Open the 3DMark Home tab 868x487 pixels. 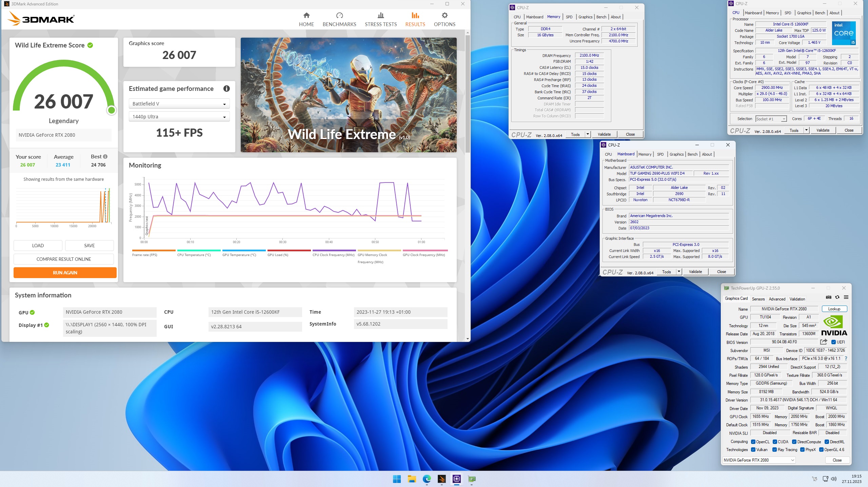[x=306, y=19]
